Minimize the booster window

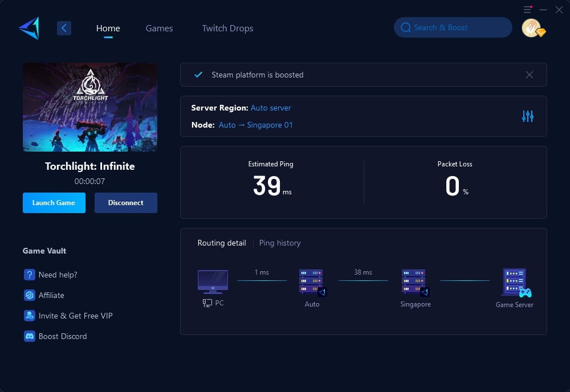pyautogui.click(x=543, y=10)
